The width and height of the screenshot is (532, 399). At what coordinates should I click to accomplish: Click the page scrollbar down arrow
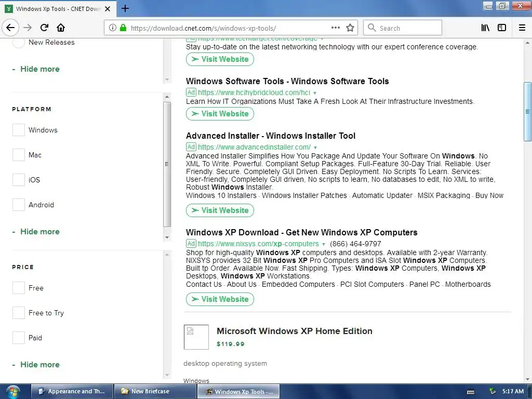(527, 379)
